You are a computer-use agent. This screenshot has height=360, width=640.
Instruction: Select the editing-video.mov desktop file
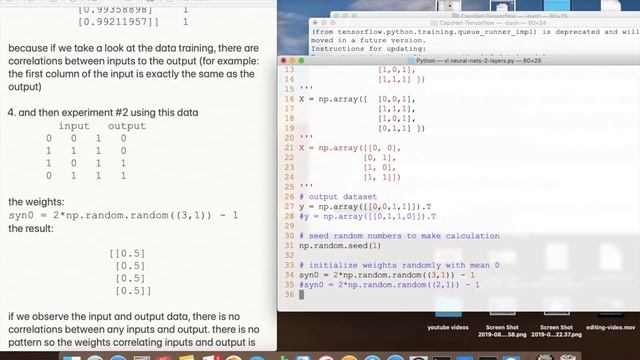tap(611, 314)
